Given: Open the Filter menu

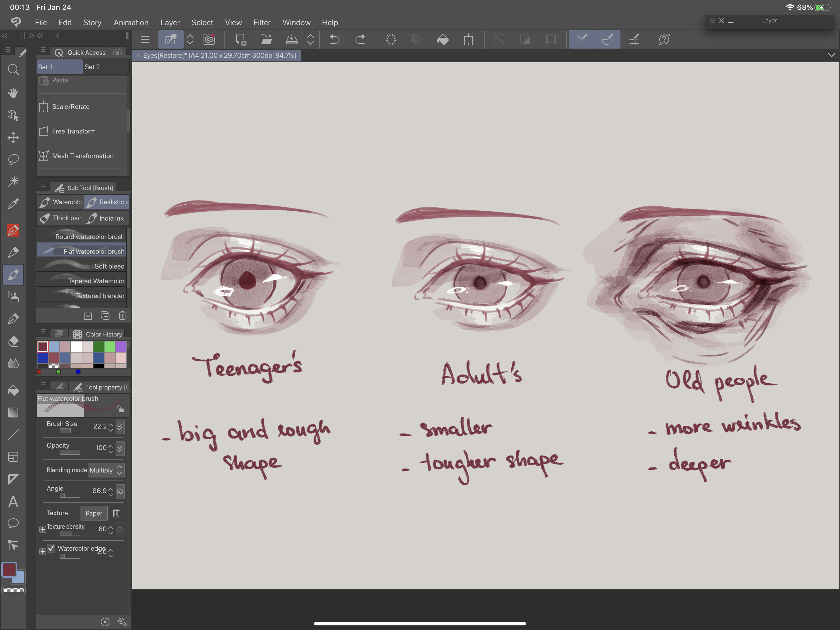Looking at the screenshot, I should point(262,22).
